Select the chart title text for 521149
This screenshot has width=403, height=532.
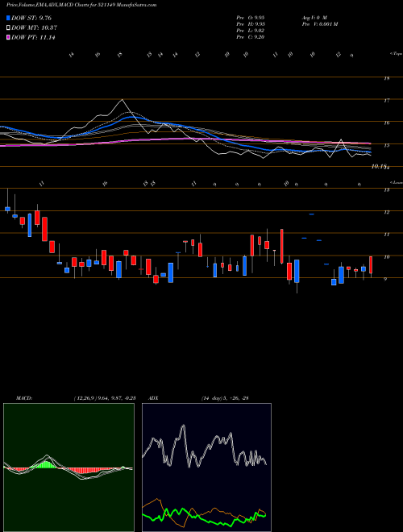pos(81,5)
